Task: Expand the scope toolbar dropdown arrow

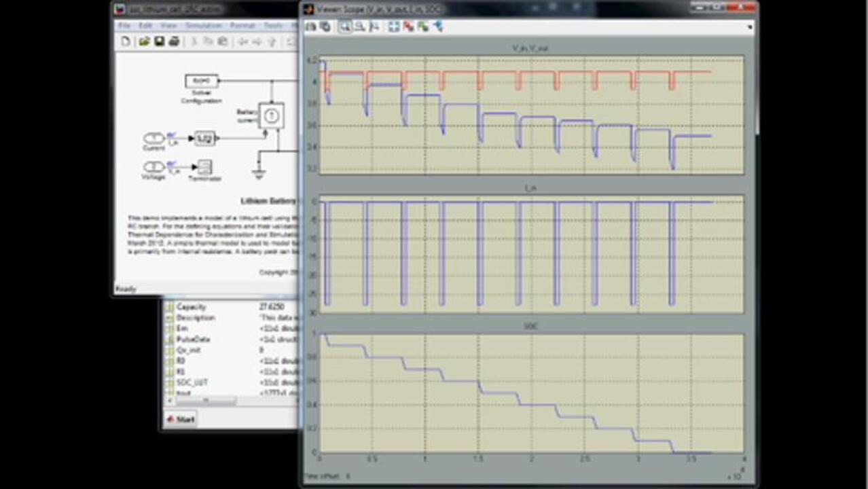Action: (x=749, y=27)
